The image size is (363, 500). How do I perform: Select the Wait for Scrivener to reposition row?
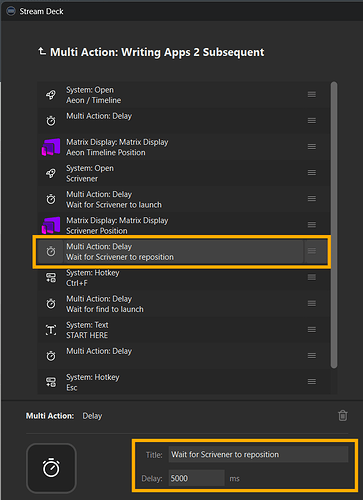pos(182,251)
